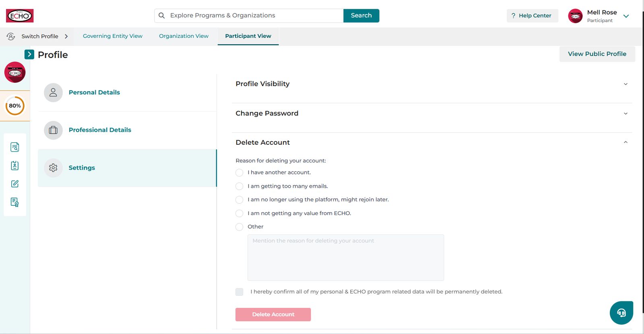This screenshot has width=644, height=334.
Task: Click the edit pencil icon in sidebar
Action: pyautogui.click(x=15, y=184)
